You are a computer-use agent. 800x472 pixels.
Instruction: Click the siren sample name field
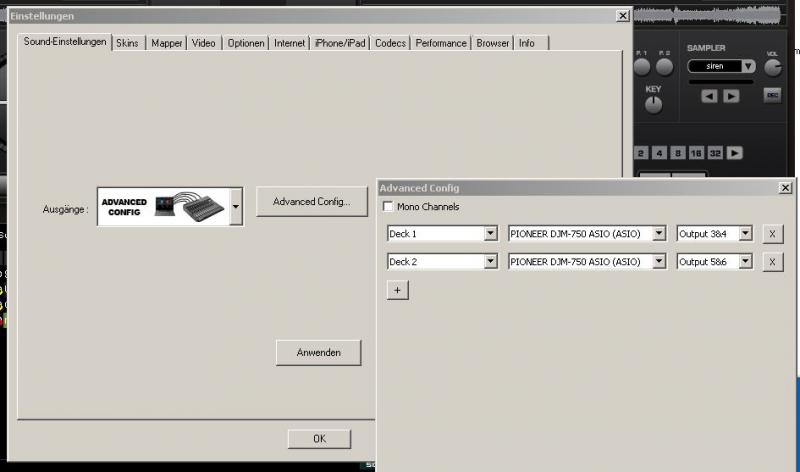coord(715,66)
